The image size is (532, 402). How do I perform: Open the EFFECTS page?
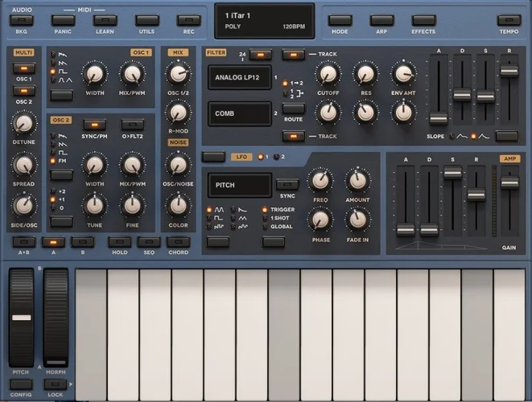click(423, 20)
